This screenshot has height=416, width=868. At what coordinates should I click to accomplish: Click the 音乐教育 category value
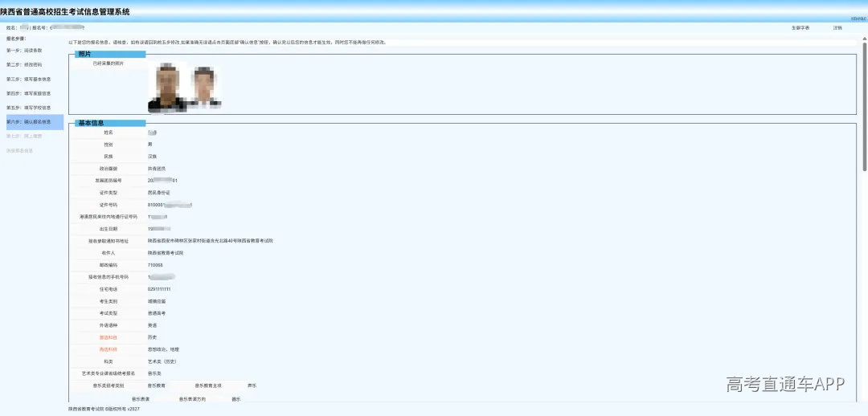coord(156,385)
